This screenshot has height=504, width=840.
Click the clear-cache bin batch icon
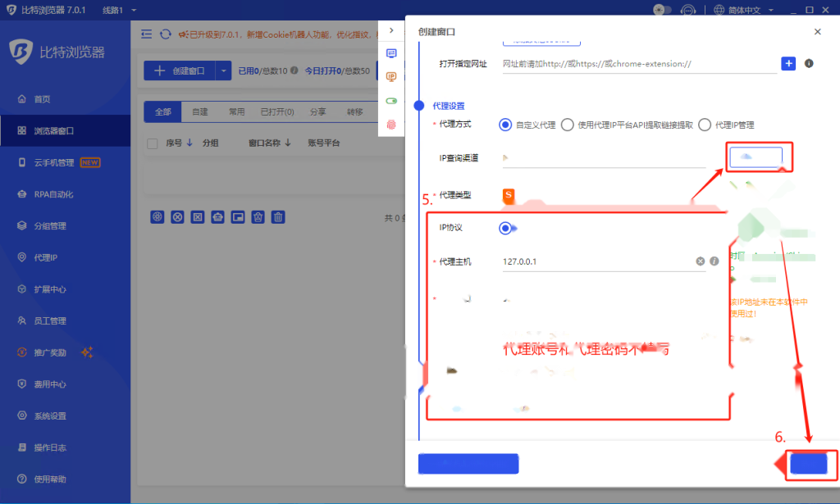[x=258, y=216]
